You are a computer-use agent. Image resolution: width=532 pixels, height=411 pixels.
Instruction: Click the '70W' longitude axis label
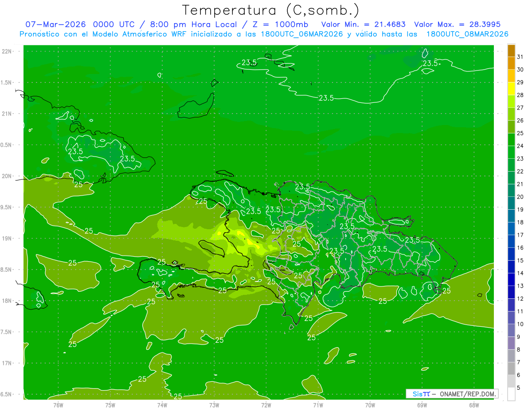(x=370, y=405)
